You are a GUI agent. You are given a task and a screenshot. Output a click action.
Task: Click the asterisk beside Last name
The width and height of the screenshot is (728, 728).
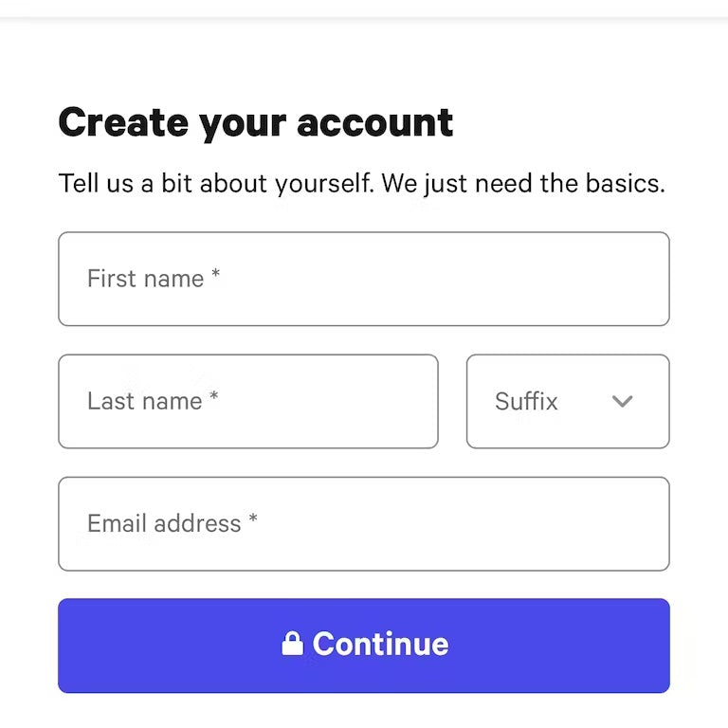(x=214, y=397)
